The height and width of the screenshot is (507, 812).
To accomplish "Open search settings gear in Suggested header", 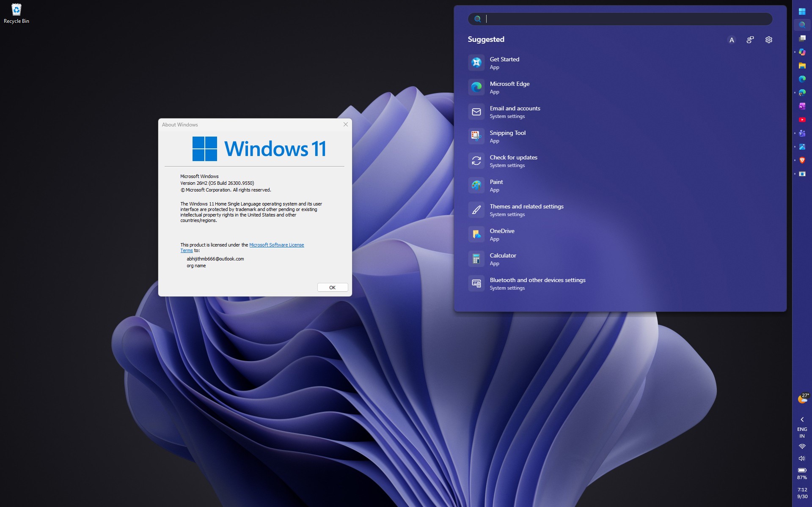I will click(x=769, y=40).
